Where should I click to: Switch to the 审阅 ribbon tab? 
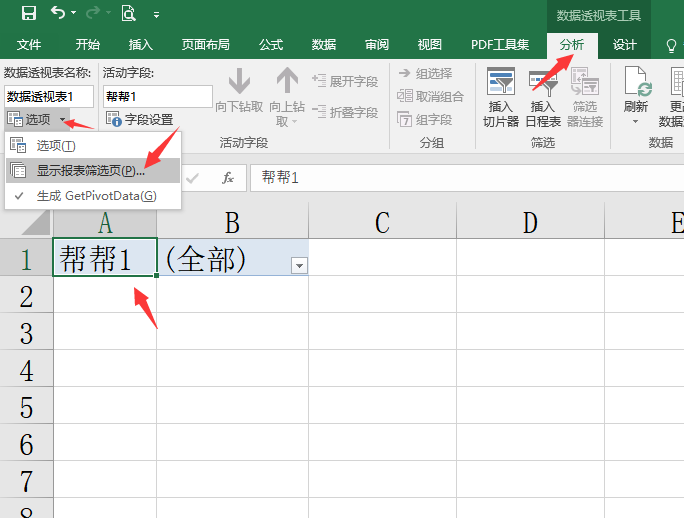(x=376, y=45)
